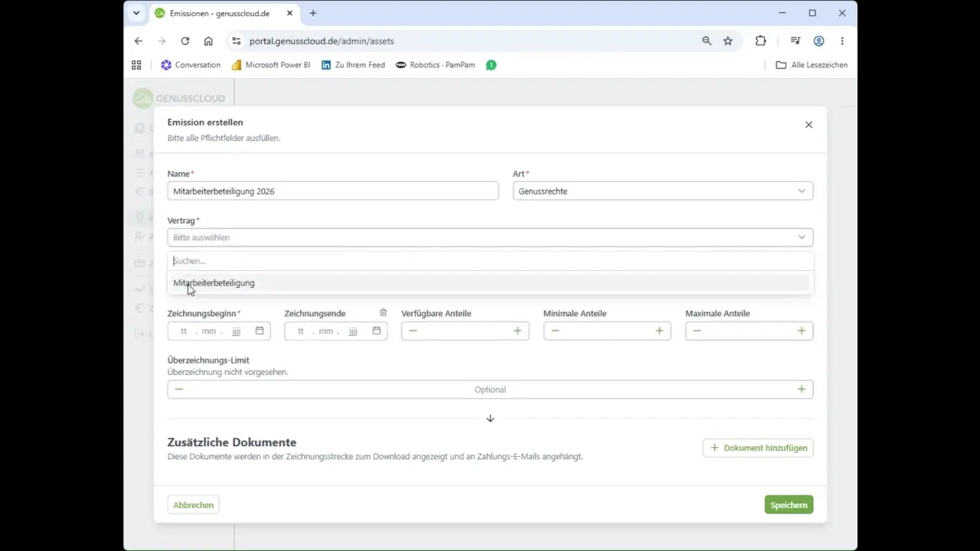This screenshot has width=980, height=551.
Task: Open Zeichnungsende calendar picker icon
Action: (377, 331)
